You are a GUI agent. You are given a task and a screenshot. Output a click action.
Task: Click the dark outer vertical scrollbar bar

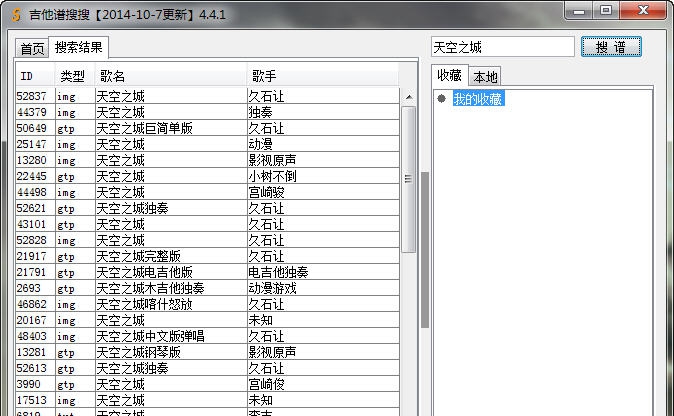tap(425, 250)
